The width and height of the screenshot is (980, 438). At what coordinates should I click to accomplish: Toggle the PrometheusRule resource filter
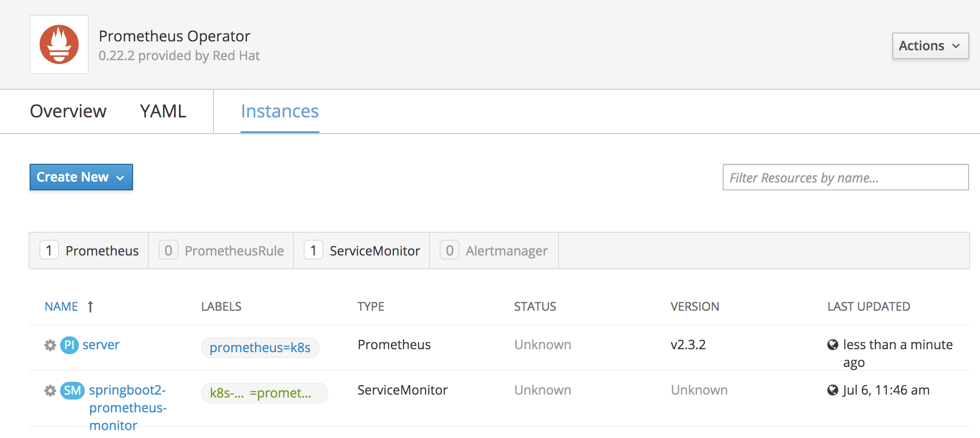(x=221, y=251)
